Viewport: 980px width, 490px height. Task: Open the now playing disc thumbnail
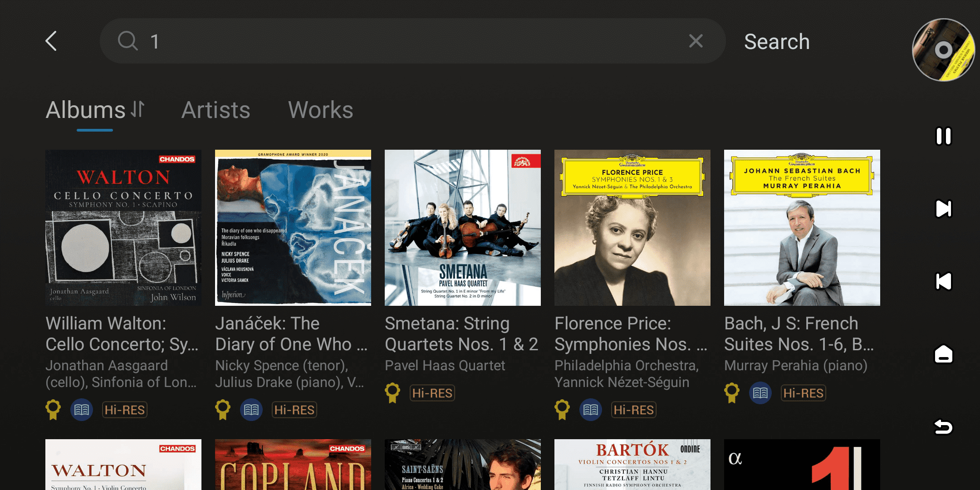pyautogui.click(x=943, y=50)
